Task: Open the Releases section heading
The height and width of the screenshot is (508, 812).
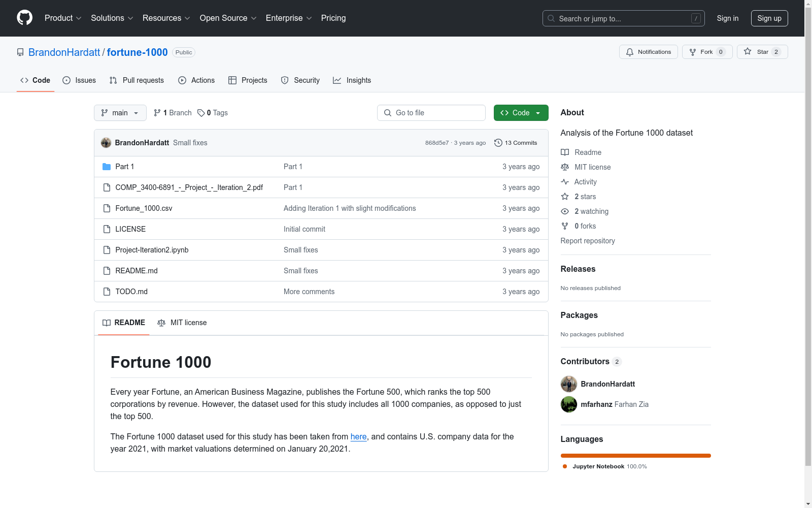Action: point(578,269)
